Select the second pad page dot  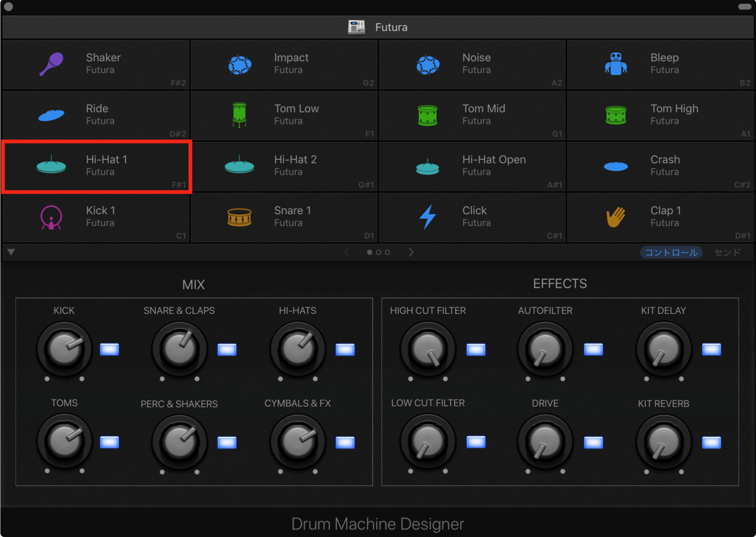pyautogui.click(x=379, y=252)
